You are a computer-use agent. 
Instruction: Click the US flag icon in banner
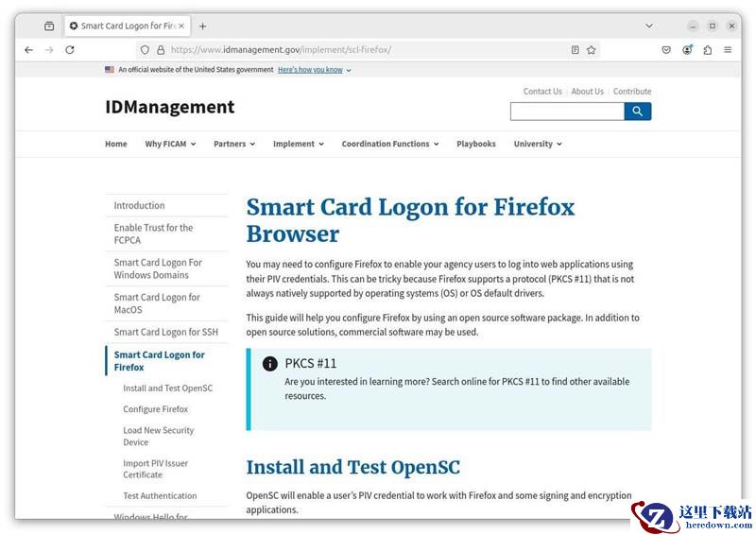point(110,69)
